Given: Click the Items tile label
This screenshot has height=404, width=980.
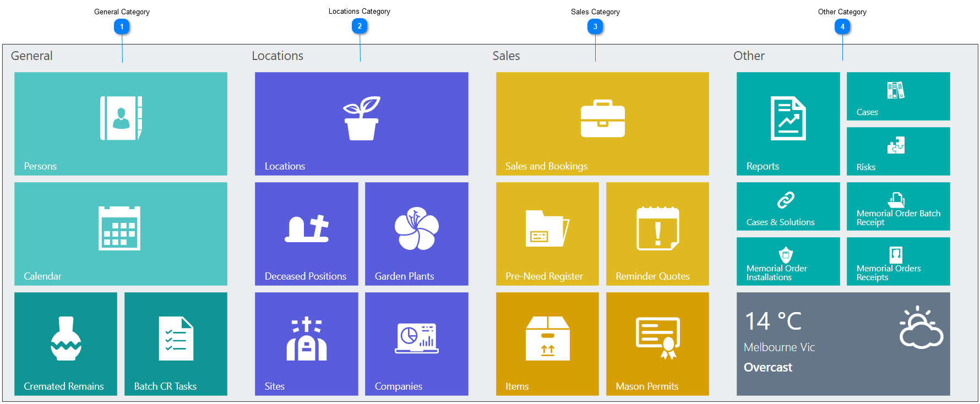Looking at the screenshot, I should coord(517,386).
